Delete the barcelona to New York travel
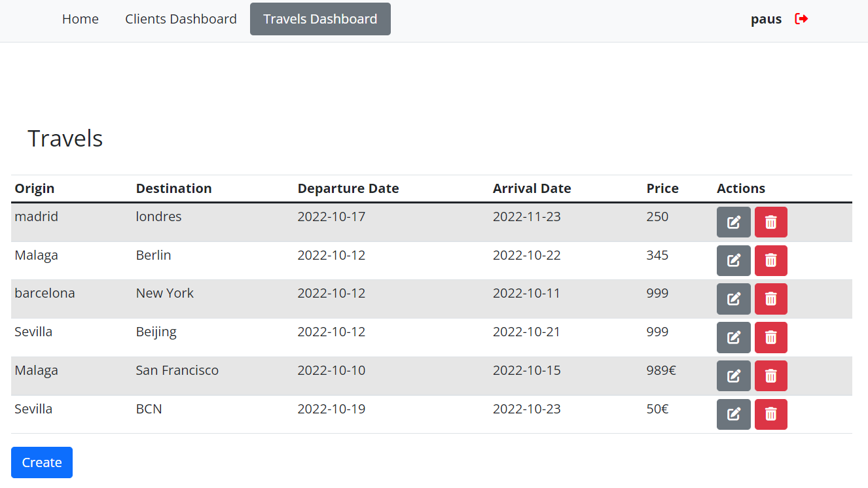 [770, 299]
